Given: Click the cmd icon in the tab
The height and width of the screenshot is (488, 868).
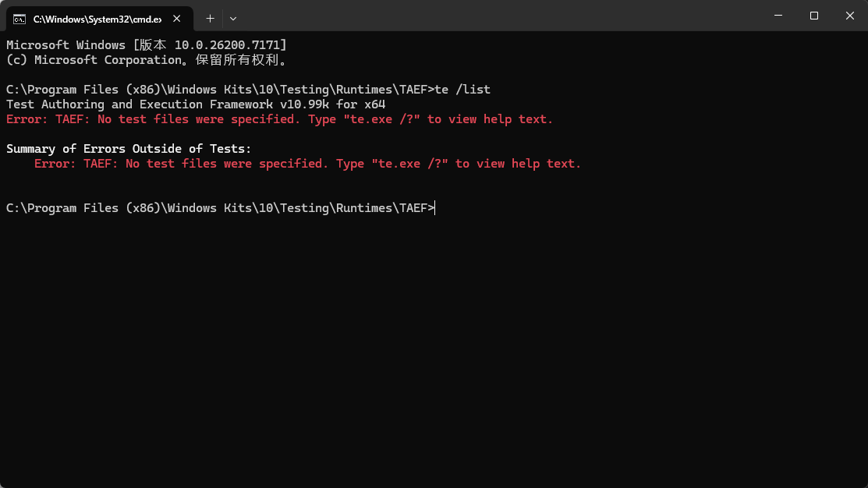Looking at the screenshot, I should pyautogui.click(x=19, y=19).
